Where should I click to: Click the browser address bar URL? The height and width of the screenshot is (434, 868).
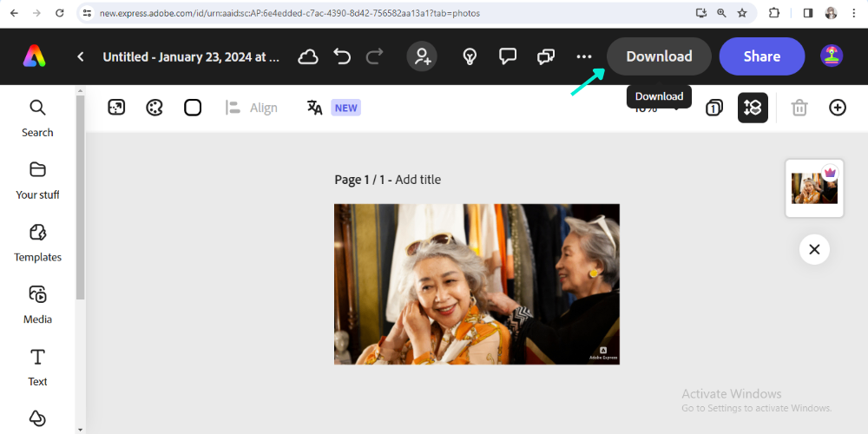point(290,13)
